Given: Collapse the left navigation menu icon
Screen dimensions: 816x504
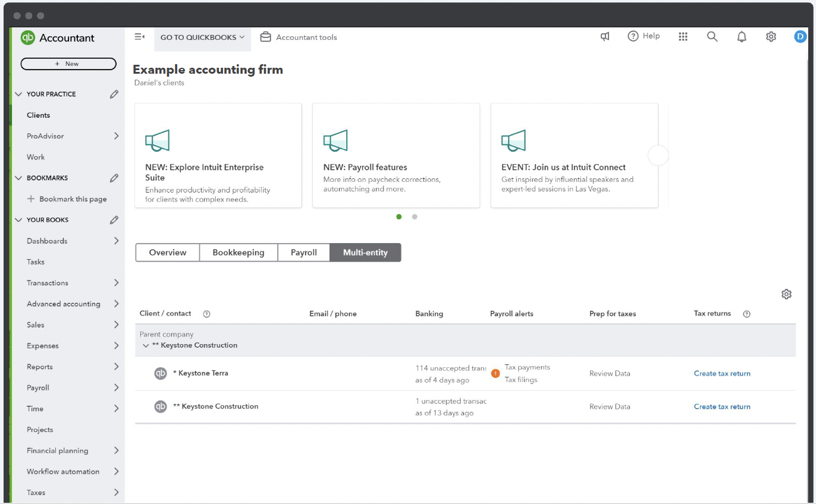Looking at the screenshot, I should pos(140,37).
